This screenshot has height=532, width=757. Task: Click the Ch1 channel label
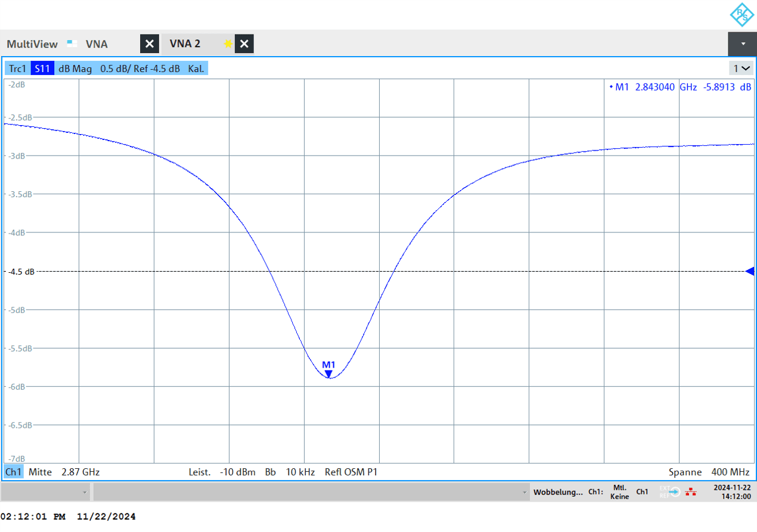[14, 472]
